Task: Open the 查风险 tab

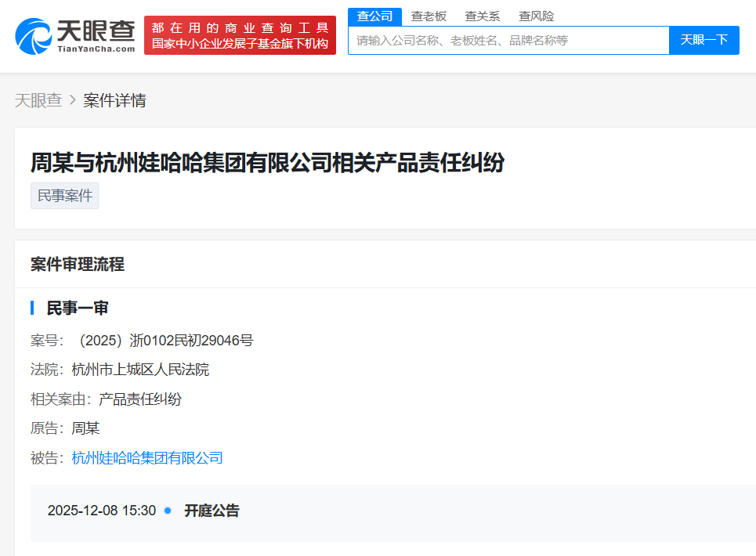Action: tap(536, 16)
